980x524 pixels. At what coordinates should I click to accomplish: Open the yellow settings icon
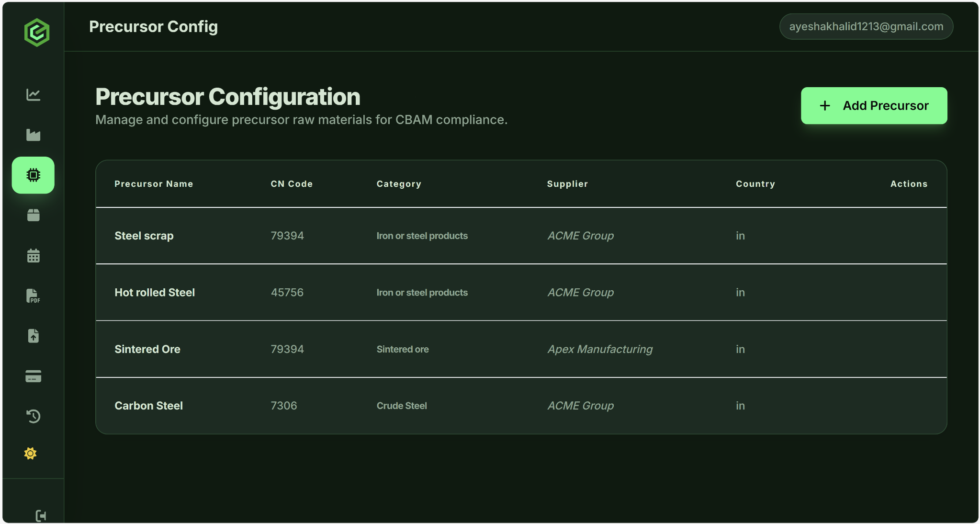[x=30, y=453]
